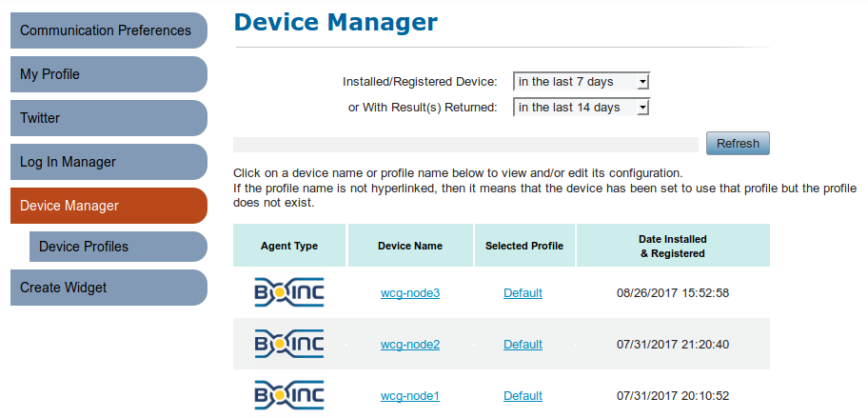Open the Default profile for wcg-node1
The image size is (868, 418).
tap(523, 396)
